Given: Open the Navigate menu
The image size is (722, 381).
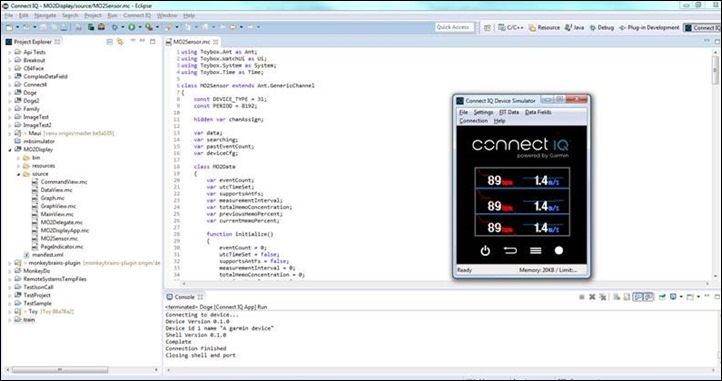Looking at the screenshot, I should tap(45, 16).
